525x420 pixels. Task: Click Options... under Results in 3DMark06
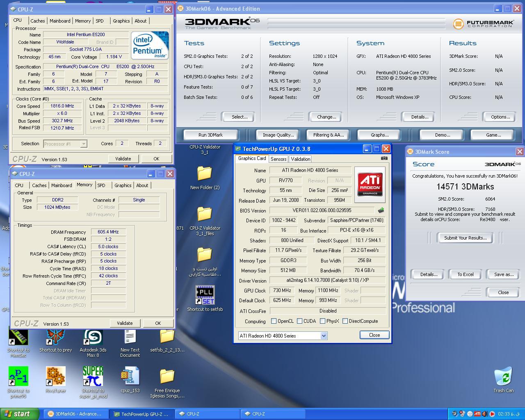[x=500, y=117]
